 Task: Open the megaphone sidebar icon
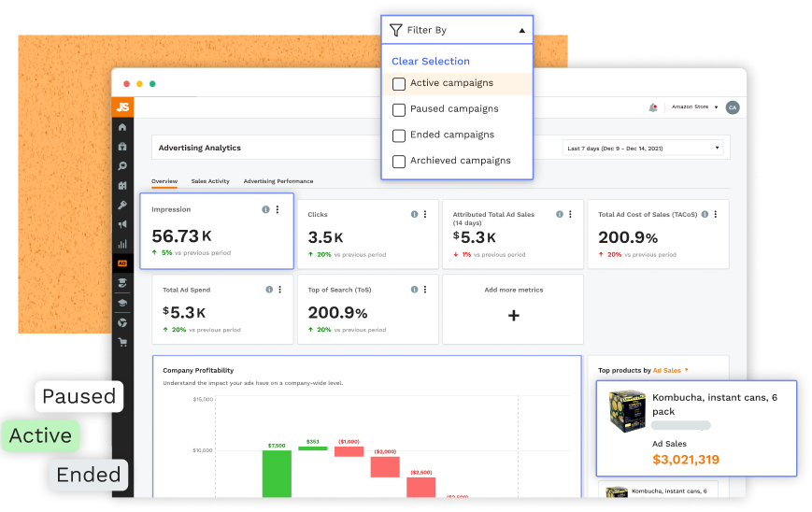point(122,224)
